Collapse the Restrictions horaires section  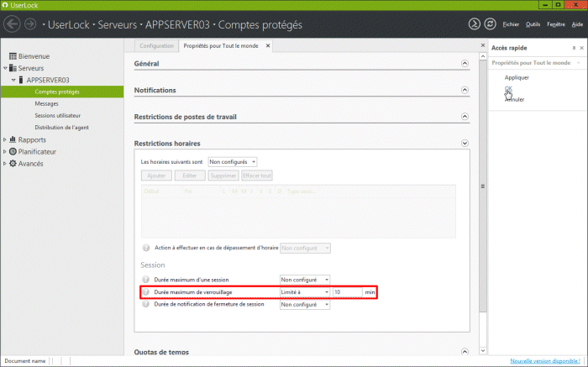point(465,144)
